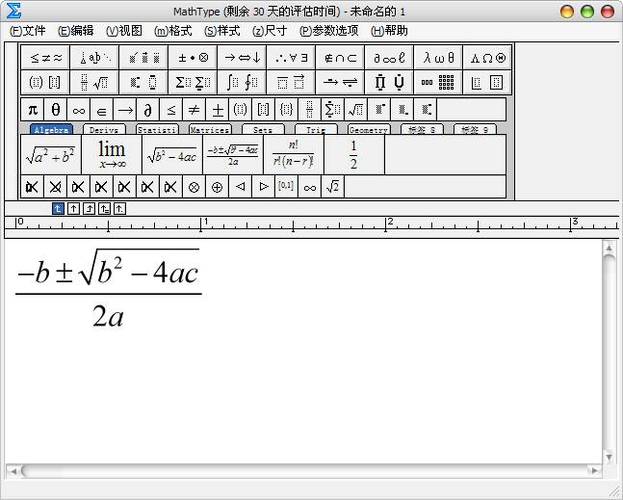
Task: Open the 样式 (Style) menu
Action: pyautogui.click(x=222, y=31)
